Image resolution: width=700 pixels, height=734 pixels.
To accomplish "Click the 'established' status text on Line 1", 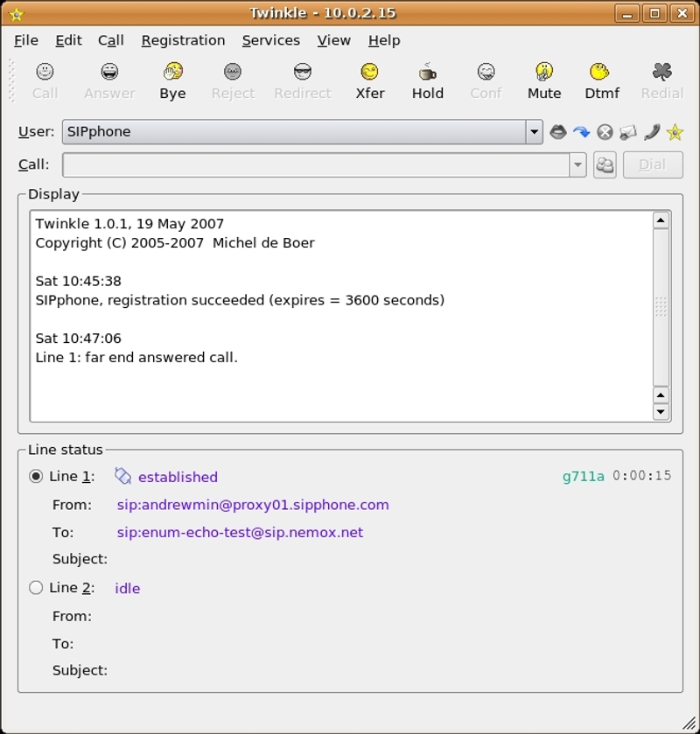I will click(x=178, y=477).
